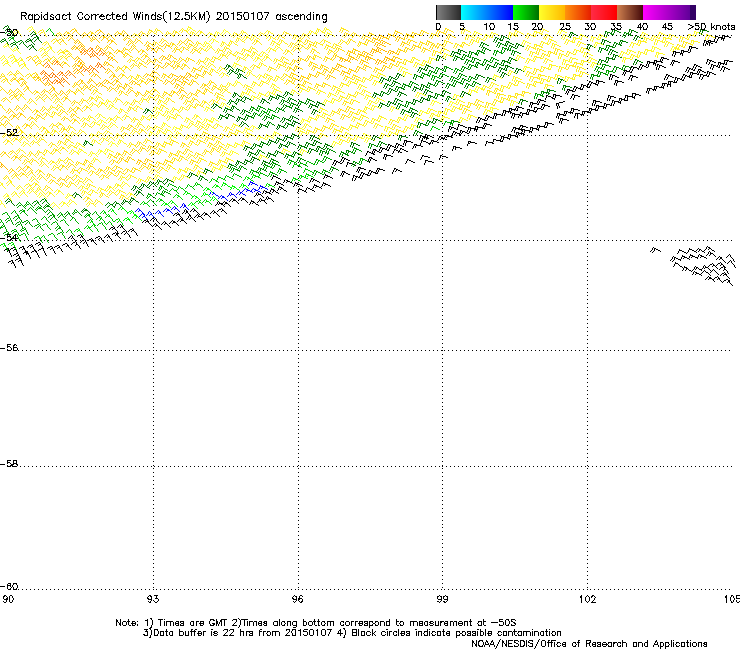Click the '20150107 ascending' date text
This screenshot has width=740, height=650.
click(271, 16)
